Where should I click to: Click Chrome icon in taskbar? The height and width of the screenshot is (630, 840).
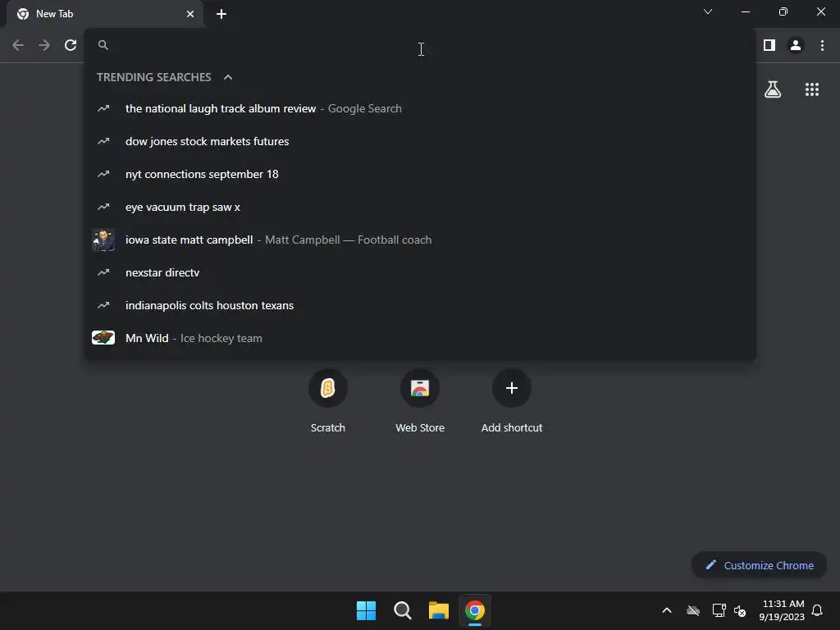pyautogui.click(x=475, y=610)
